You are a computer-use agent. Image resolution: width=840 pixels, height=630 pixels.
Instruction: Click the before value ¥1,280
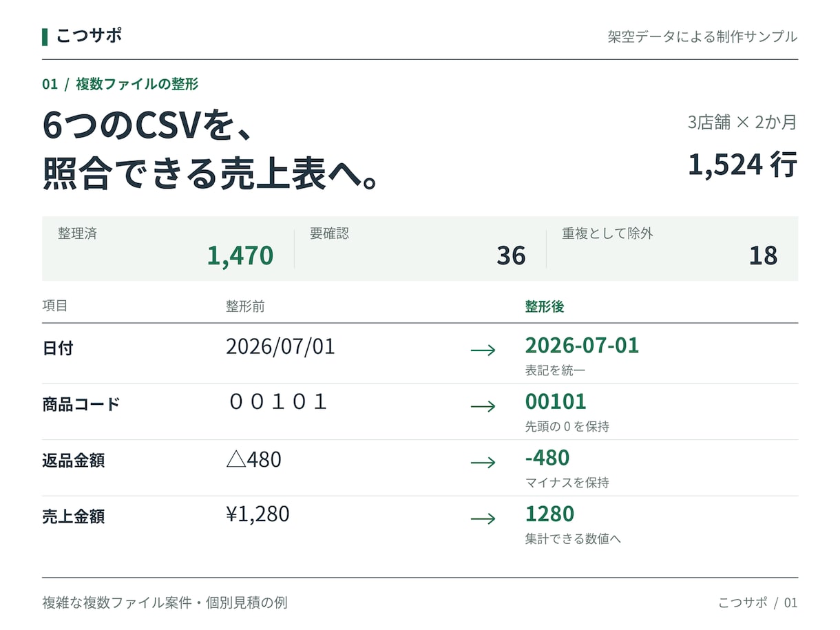click(258, 514)
